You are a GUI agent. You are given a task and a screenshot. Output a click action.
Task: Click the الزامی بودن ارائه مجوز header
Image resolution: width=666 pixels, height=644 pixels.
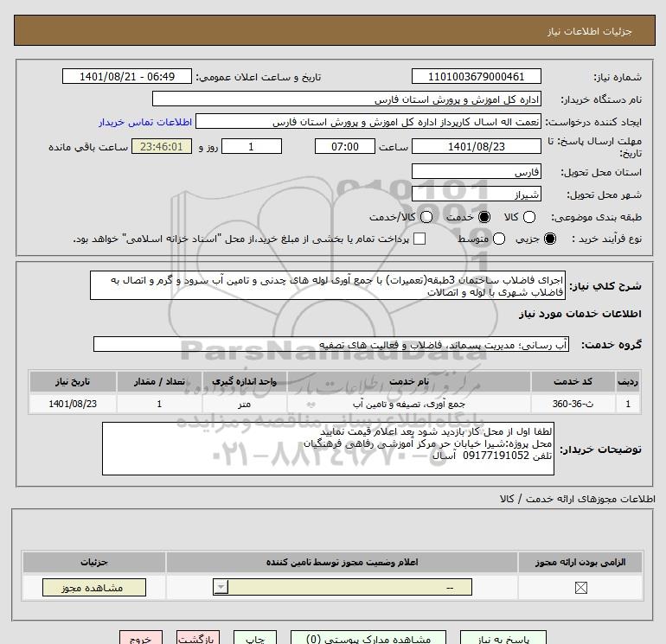(x=580, y=562)
